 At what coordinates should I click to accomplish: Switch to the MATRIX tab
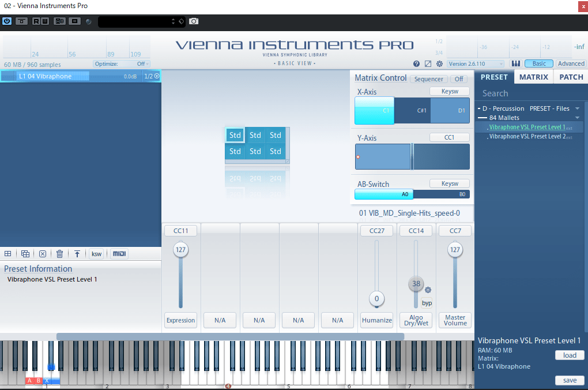(x=533, y=77)
